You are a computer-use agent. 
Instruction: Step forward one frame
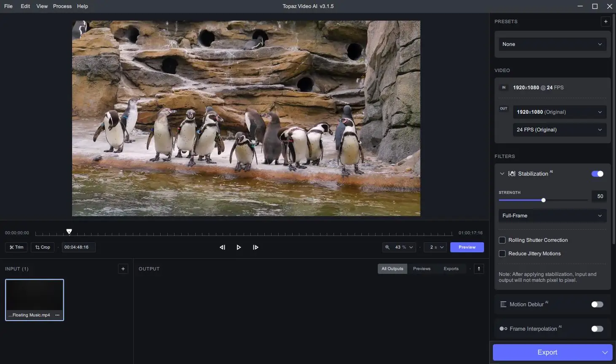pyautogui.click(x=256, y=247)
